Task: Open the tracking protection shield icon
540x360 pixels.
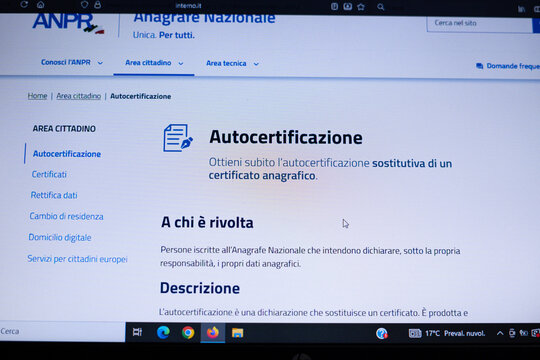Action: [84, 4]
